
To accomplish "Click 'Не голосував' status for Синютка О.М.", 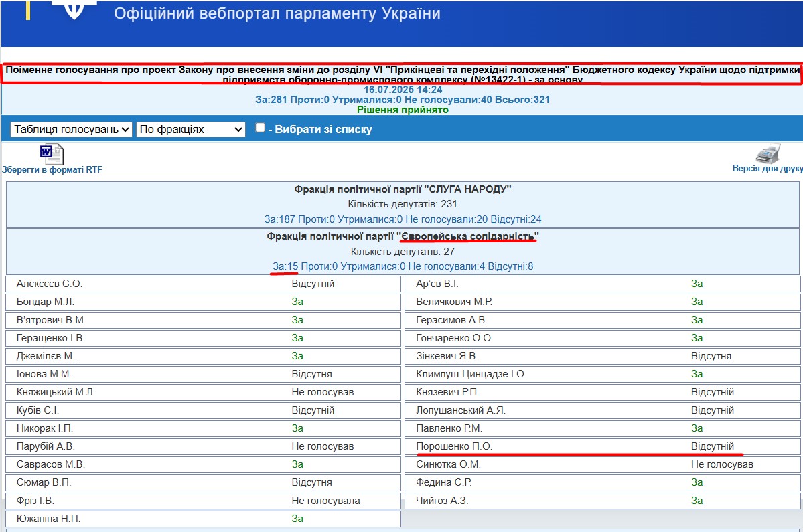I will tap(722, 464).
